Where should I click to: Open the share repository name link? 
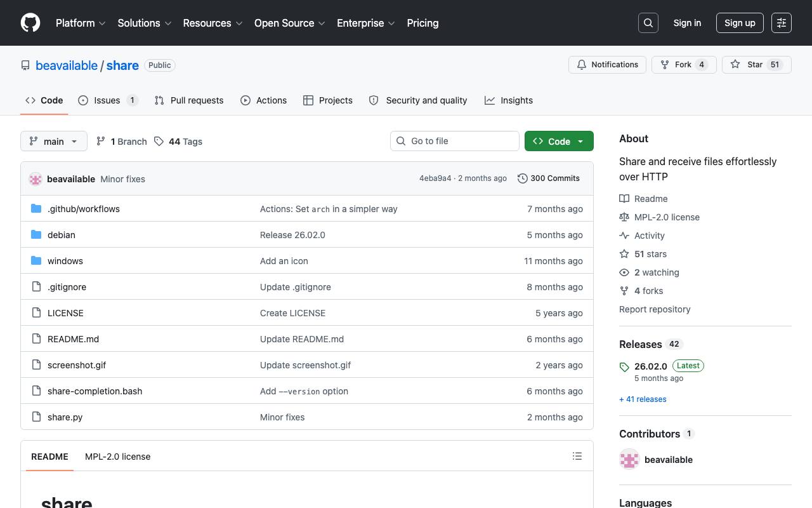point(122,65)
